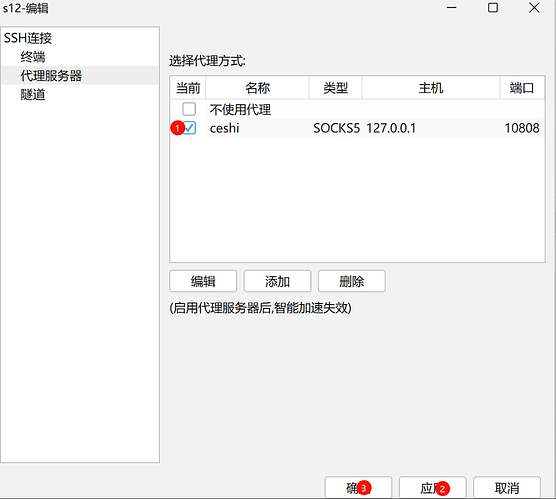Maximize the s12-编辑 window
The width and height of the screenshot is (556, 499).
point(493,8)
